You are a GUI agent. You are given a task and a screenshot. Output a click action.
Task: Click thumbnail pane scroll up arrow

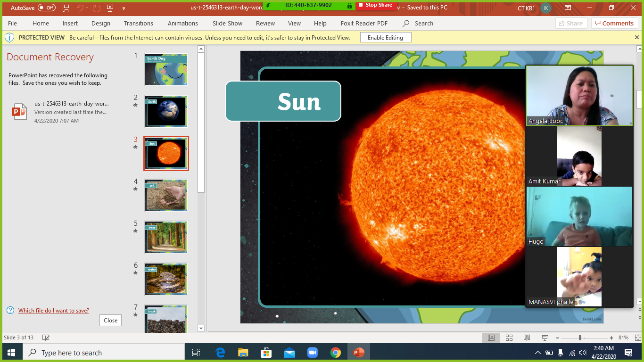[x=201, y=49]
